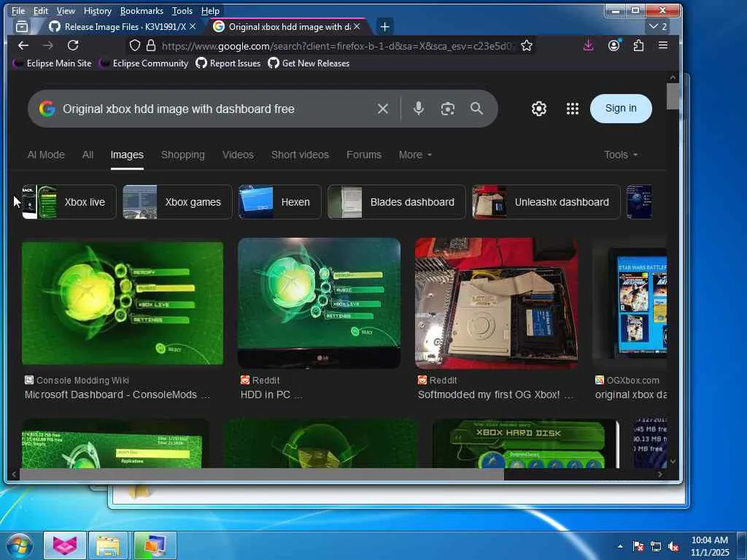Screen dimensions: 747x560
Task: Open the downloads panel arrow icon
Action: (589, 45)
